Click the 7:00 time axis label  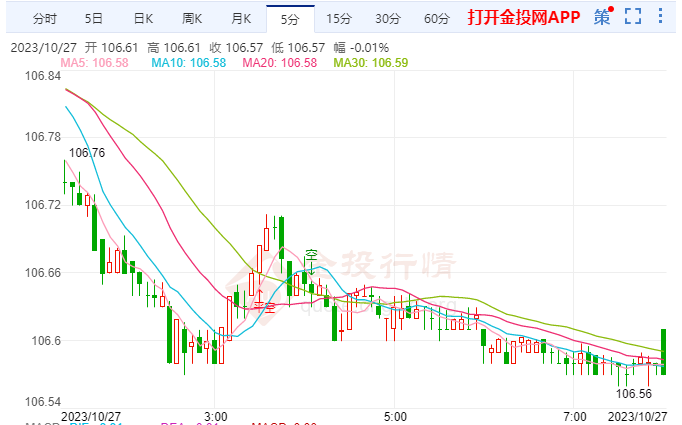pyautogui.click(x=575, y=417)
